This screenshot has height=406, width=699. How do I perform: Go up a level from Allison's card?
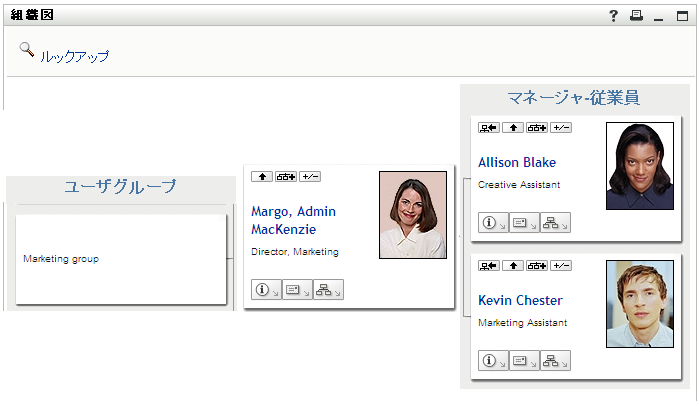(513, 128)
